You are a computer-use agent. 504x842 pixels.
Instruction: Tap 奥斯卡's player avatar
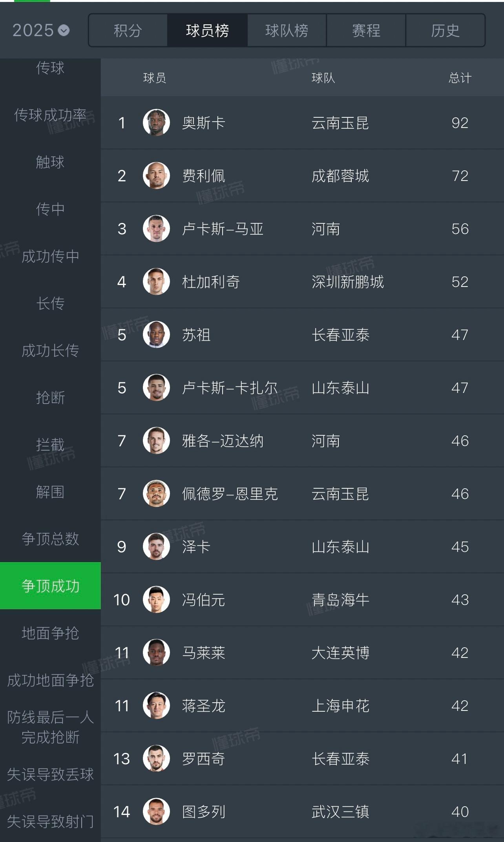coord(156,122)
